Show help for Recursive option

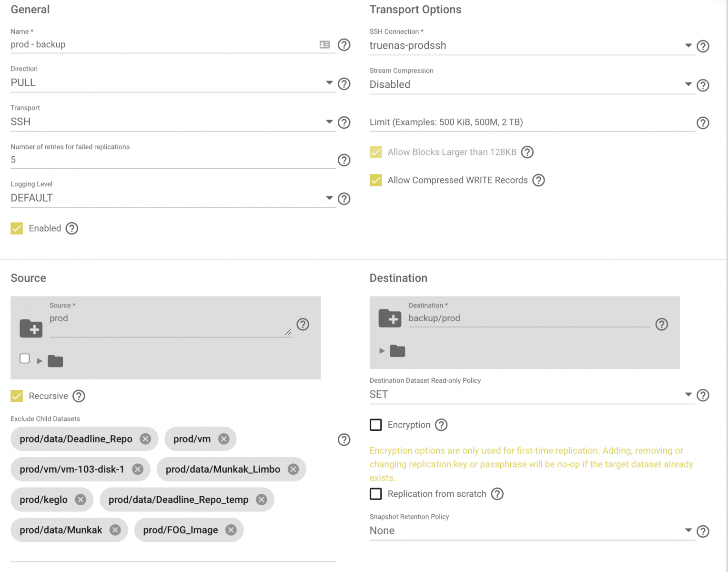click(79, 396)
